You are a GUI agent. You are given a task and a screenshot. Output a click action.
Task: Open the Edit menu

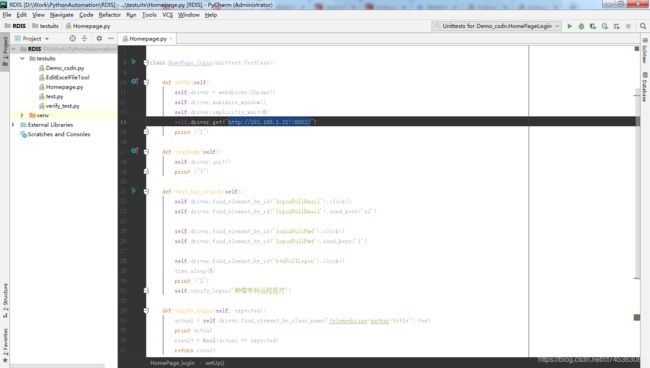(x=21, y=15)
